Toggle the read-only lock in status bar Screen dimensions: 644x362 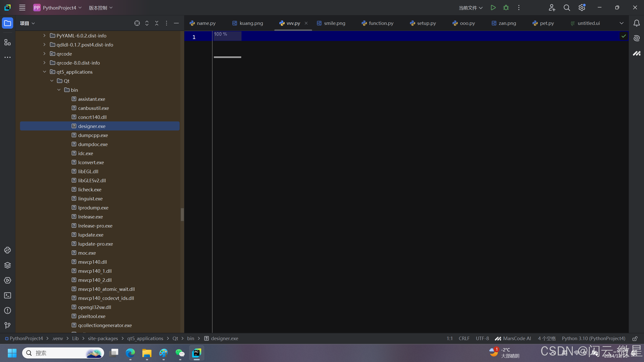click(x=635, y=339)
